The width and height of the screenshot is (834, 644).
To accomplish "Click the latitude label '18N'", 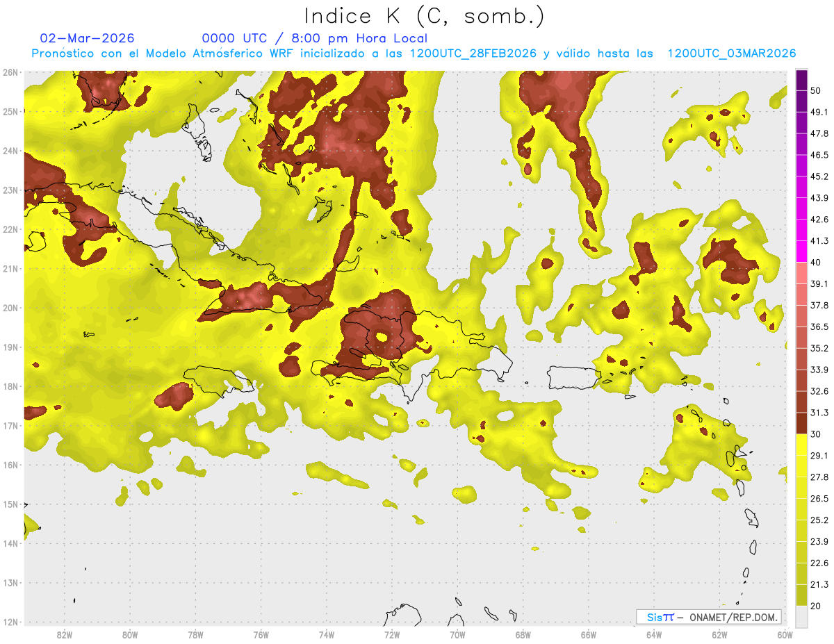I will click(x=10, y=386).
